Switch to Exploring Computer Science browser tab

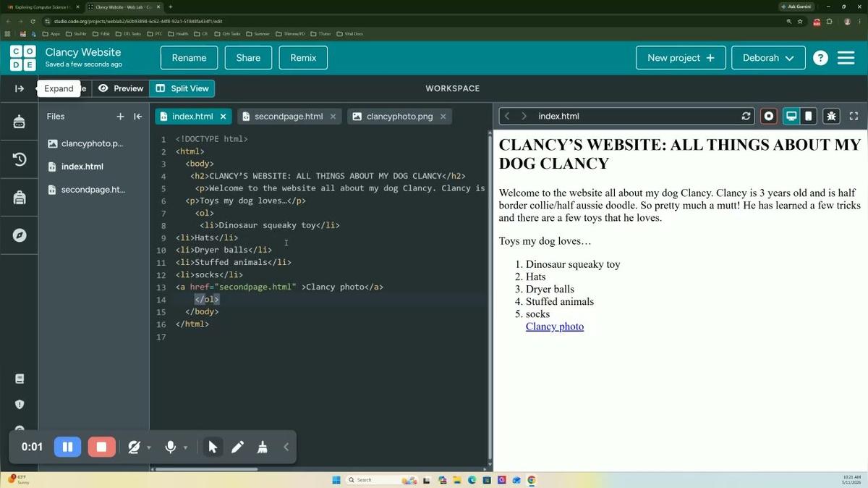point(42,7)
